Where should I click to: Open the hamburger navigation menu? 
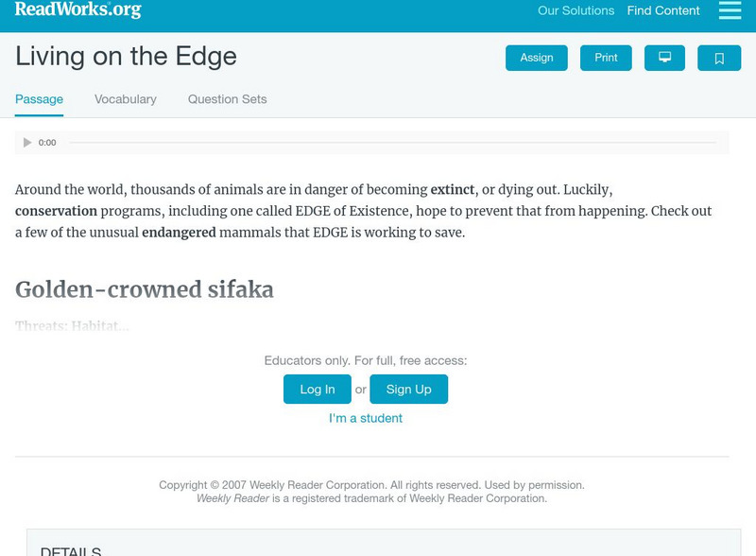click(728, 11)
